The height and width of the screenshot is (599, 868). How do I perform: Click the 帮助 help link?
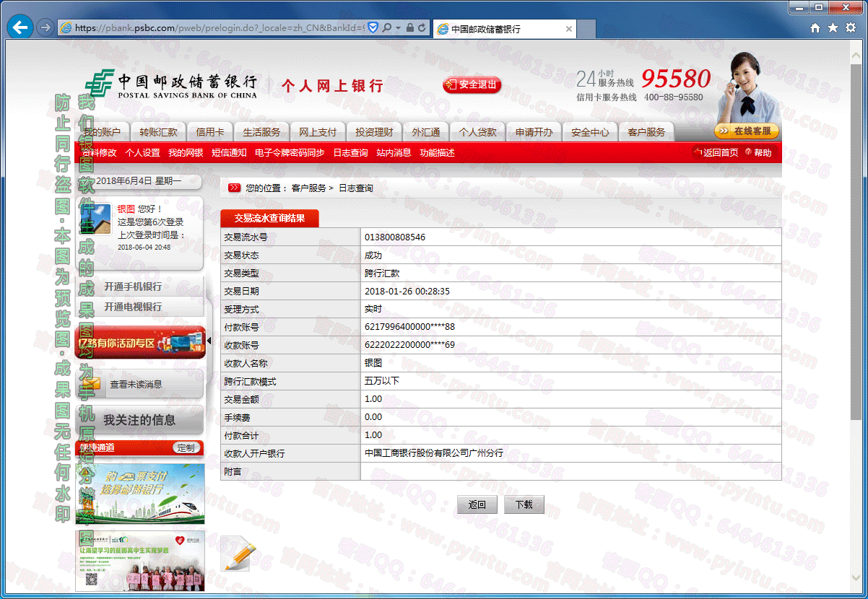[758, 152]
